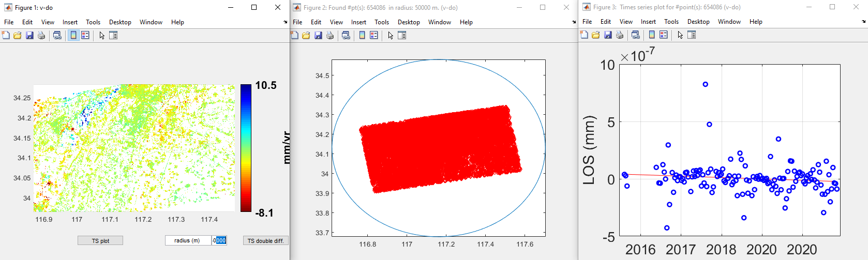Image resolution: width=868 pixels, height=260 pixels.
Task: Click the radius value input field
Action: pyautogui.click(x=219, y=240)
